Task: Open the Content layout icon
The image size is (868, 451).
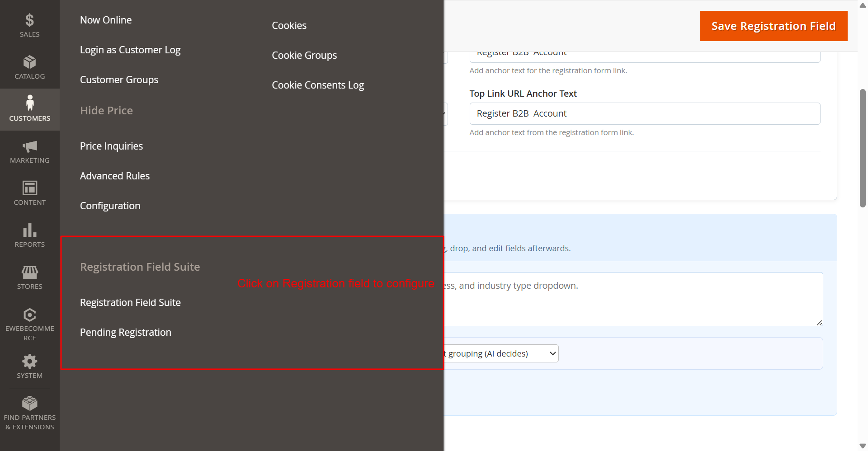Action: [29, 188]
